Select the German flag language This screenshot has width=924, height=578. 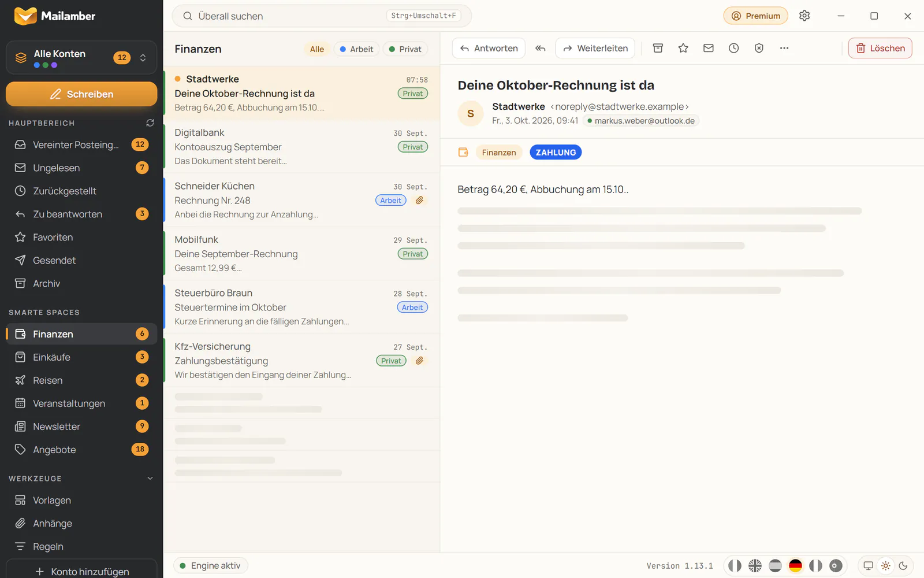795,565
